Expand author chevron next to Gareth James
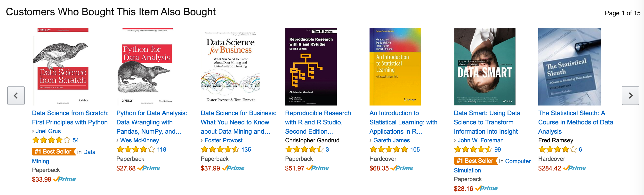 [x=370, y=140]
